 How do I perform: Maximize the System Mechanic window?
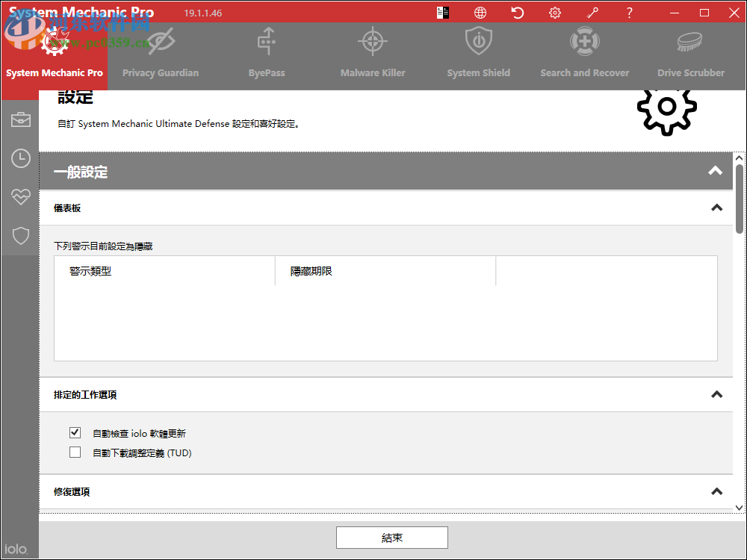pos(704,13)
